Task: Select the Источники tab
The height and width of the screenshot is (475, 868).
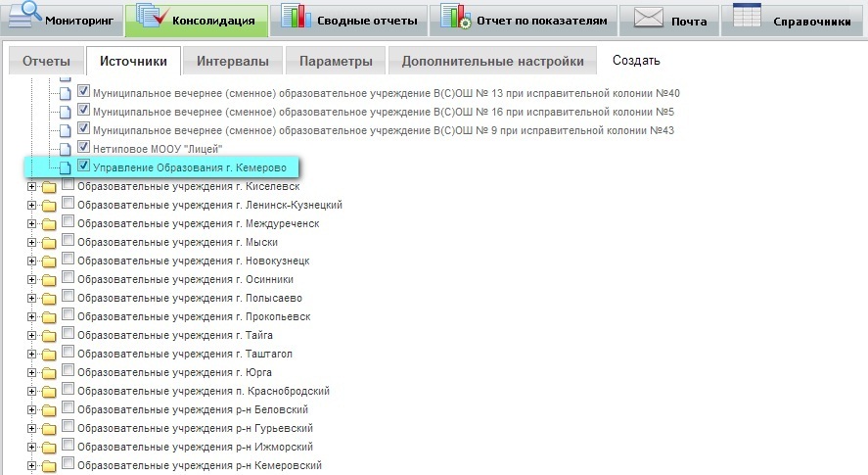Action: pos(133,61)
